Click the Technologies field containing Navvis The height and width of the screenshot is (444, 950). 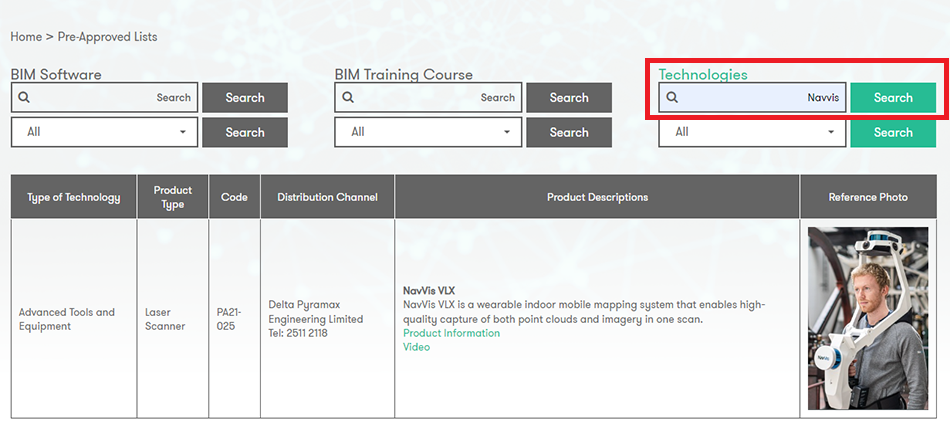pos(752,98)
